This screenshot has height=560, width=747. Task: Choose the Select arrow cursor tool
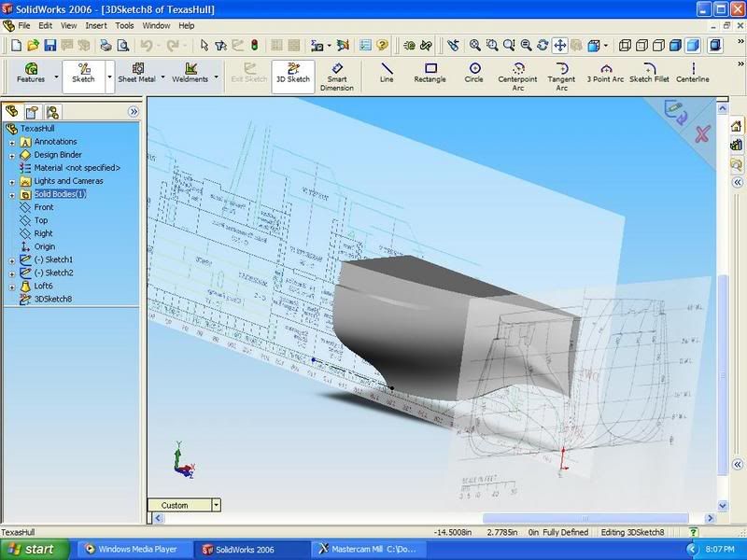(204, 46)
